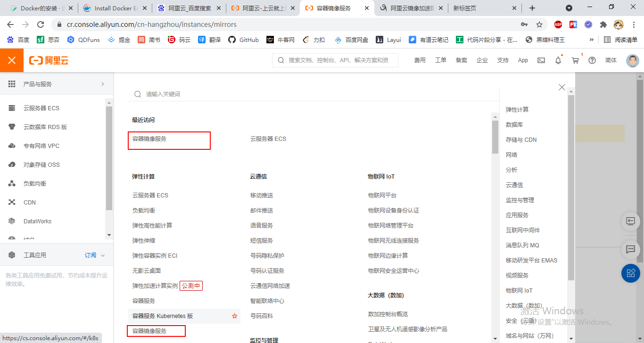Open the FE helper extension icon

coord(573,24)
